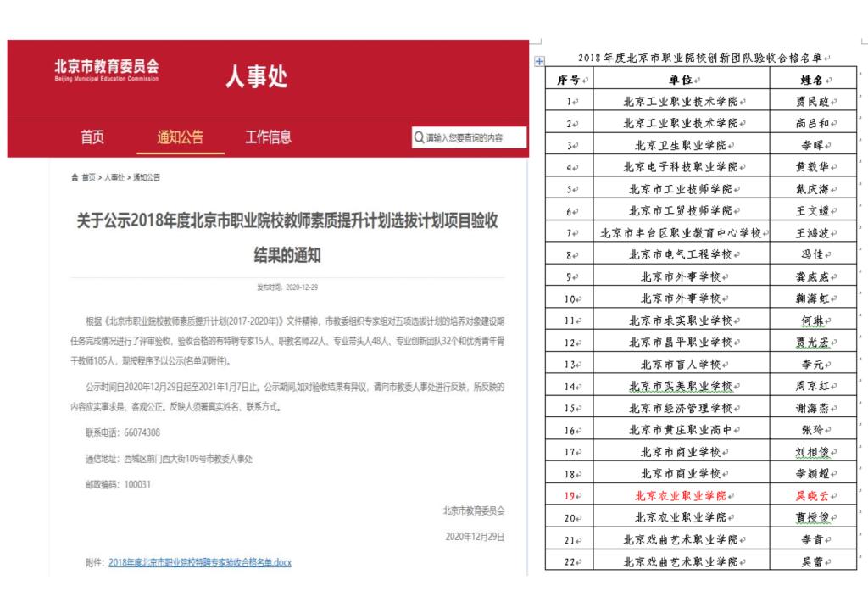The width and height of the screenshot is (868, 608).
Task: Click the name cell 吴婉云
Action: click(x=812, y=495)
